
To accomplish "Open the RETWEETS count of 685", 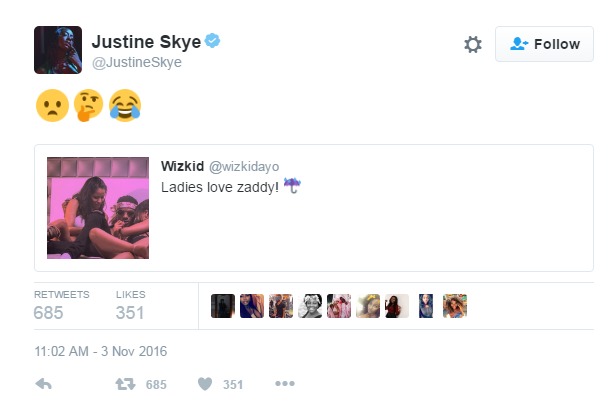I will (x=62, y=306).
